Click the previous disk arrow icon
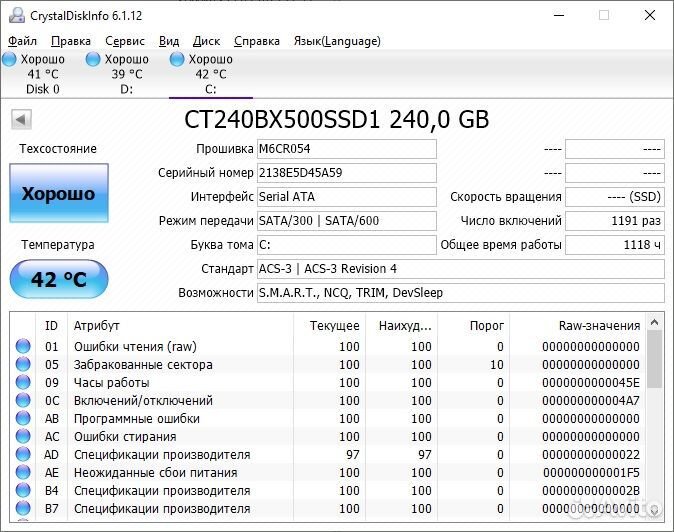 point(21,119)
